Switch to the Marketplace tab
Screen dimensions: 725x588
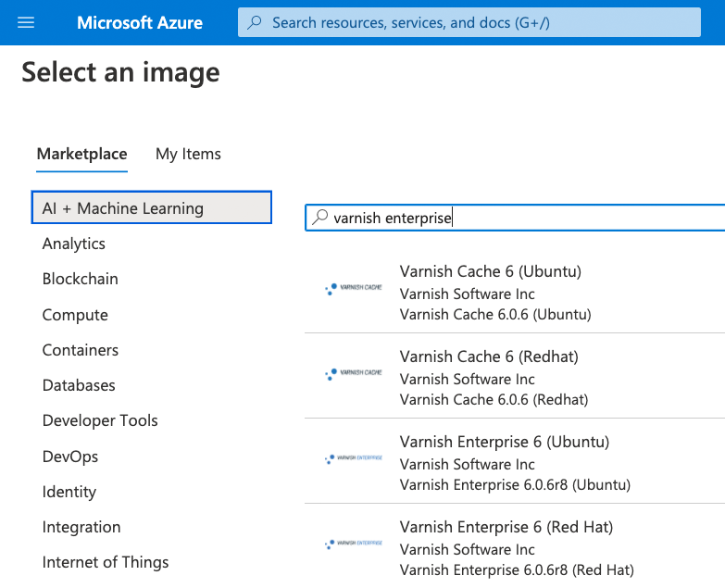click(x=81, y=154)
